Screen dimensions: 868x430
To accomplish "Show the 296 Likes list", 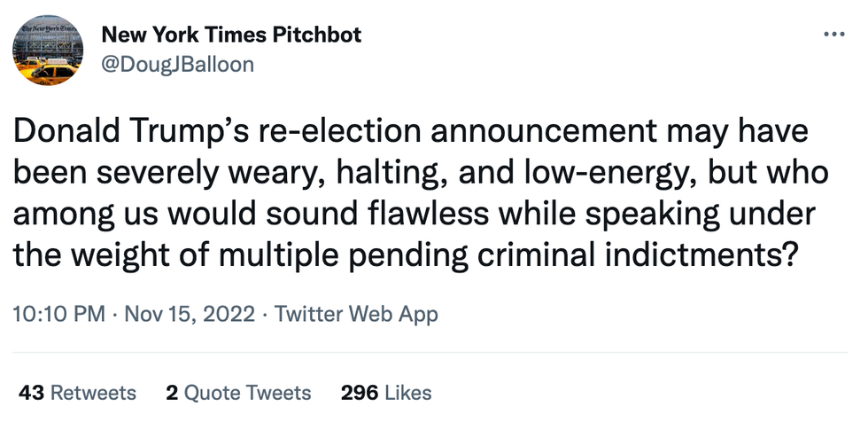I will tap(386, 392).
